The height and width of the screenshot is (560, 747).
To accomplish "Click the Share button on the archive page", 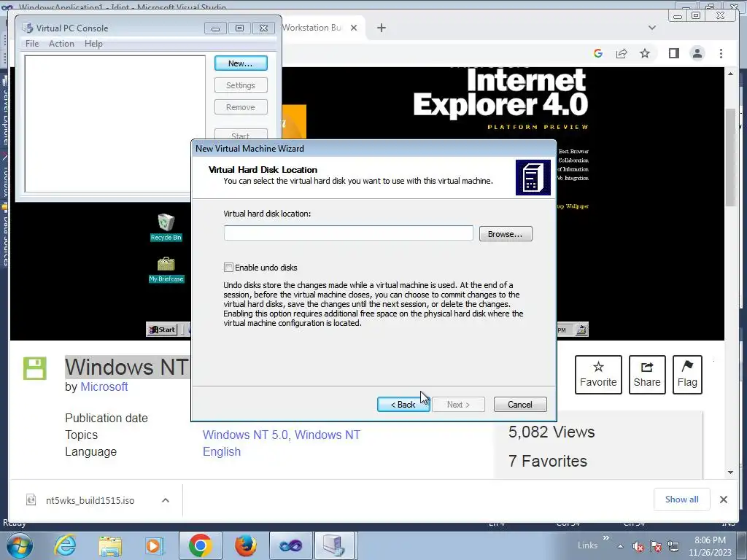I will point(647,375).
